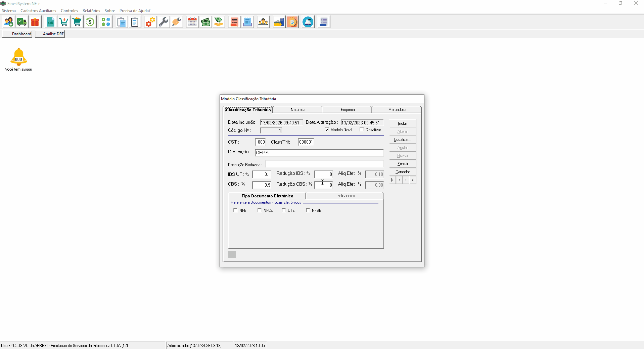Open the XML file icon
644x349 pixels.
tap(50, 22)
